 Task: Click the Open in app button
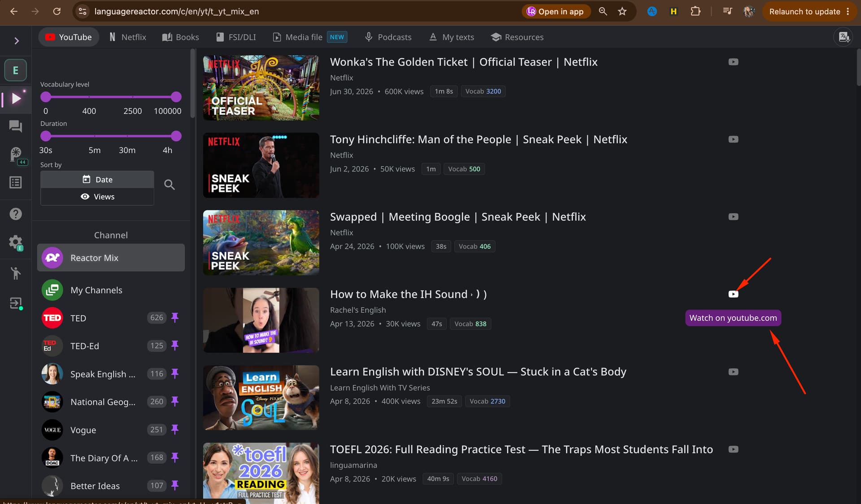(x=556, y=12)
